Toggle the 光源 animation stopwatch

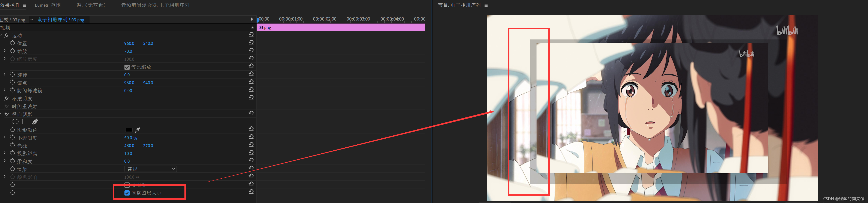click(x=12, y=145)
